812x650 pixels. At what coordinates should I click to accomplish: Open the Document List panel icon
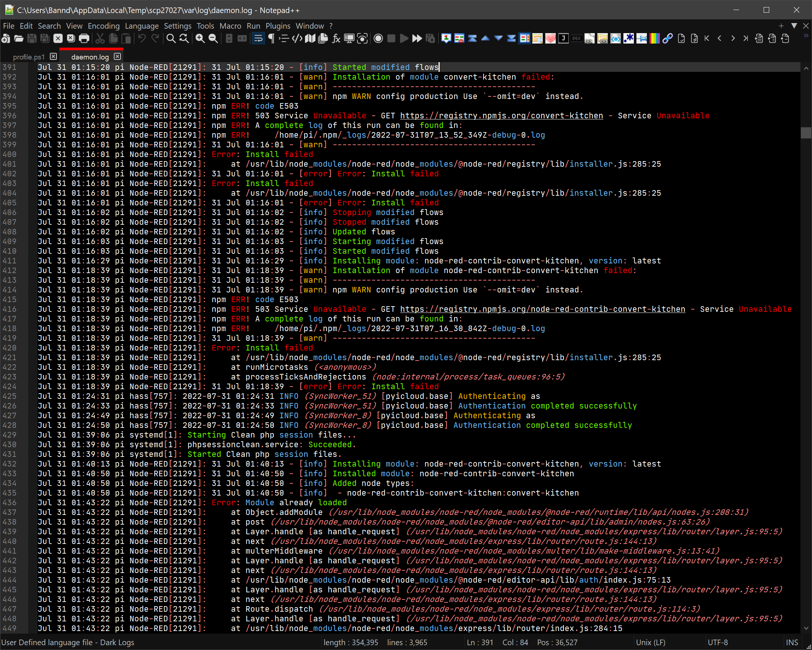pyautogui.click(x=323, y=38)
